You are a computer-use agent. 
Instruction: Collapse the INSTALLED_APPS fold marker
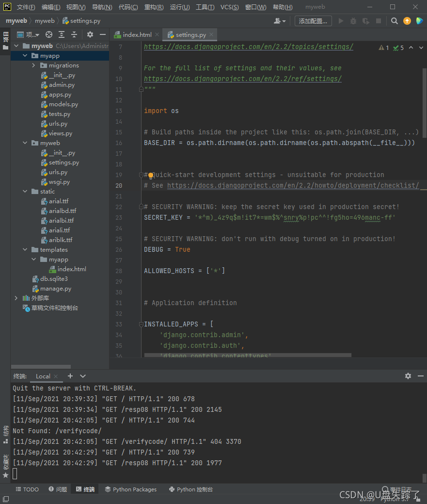click(x=141, y=325)
